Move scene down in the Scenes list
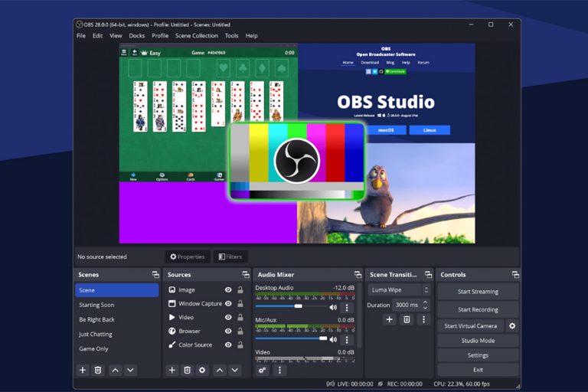Viewport: 588px width, 392px height. pos(130,371)
